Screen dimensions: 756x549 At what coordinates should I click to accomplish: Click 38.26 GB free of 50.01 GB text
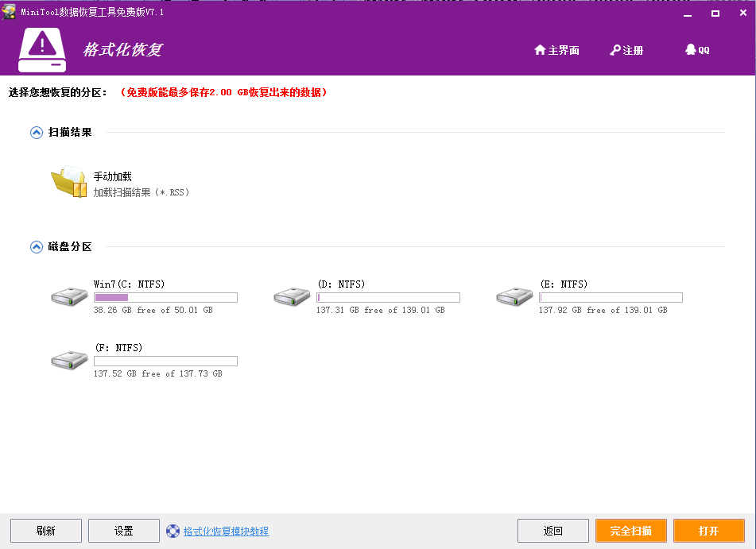(x=153, y=310)
